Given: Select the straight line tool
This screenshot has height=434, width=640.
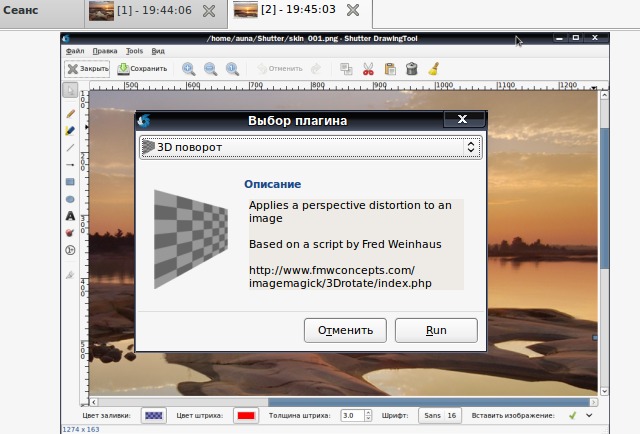Looking at the screenshot, I should point(70,147).
